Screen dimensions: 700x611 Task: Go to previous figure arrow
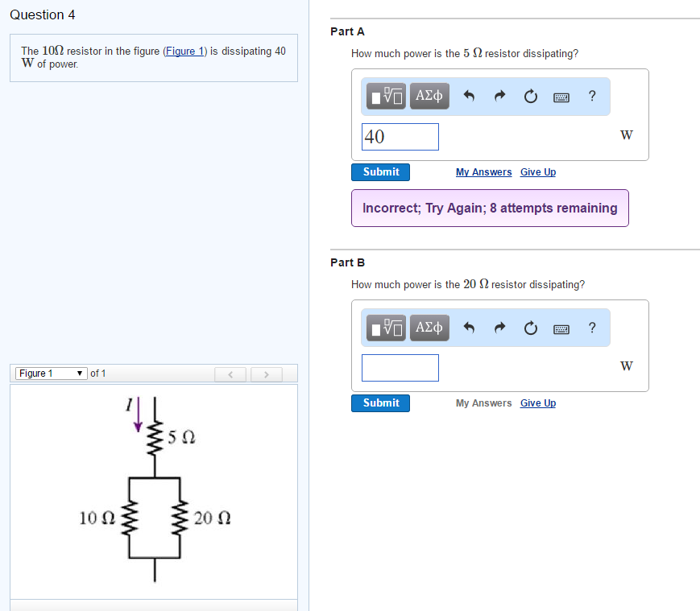point(230,374)
